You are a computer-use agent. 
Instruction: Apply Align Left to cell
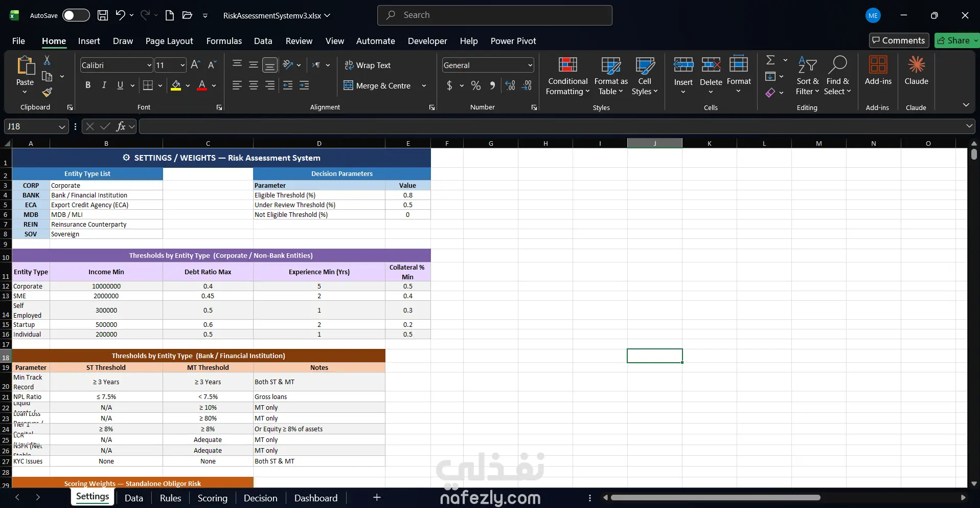237,85
